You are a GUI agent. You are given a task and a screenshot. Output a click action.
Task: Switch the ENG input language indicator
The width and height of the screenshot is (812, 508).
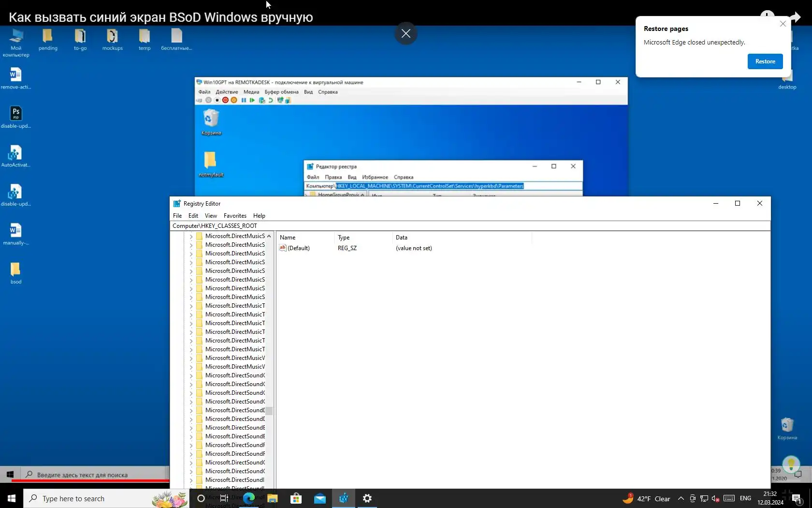[x=745, y=499]
